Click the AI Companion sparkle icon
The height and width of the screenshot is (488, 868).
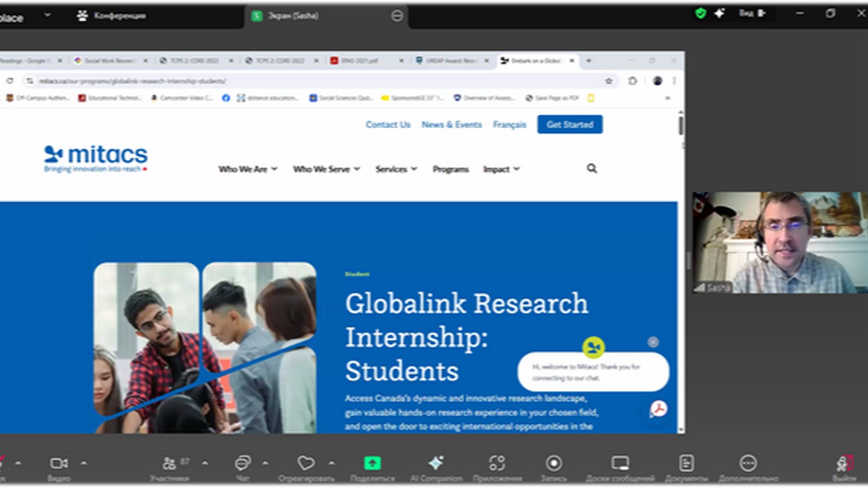pos(436,463)
